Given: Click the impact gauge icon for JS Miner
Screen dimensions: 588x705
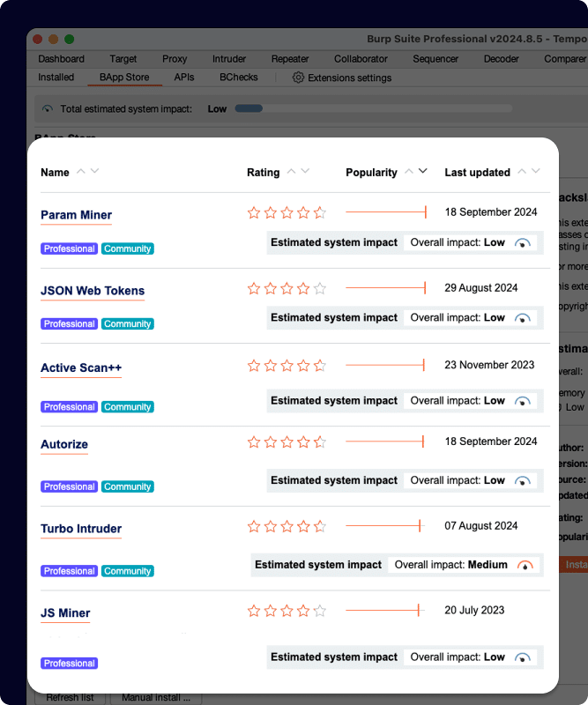Looking at the screenshot, I should tap(523, 657).
